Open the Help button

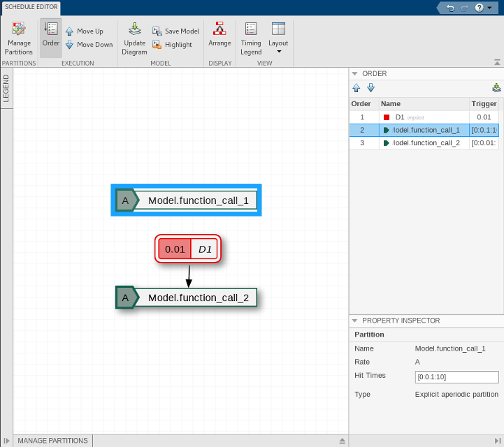point(479,8)
